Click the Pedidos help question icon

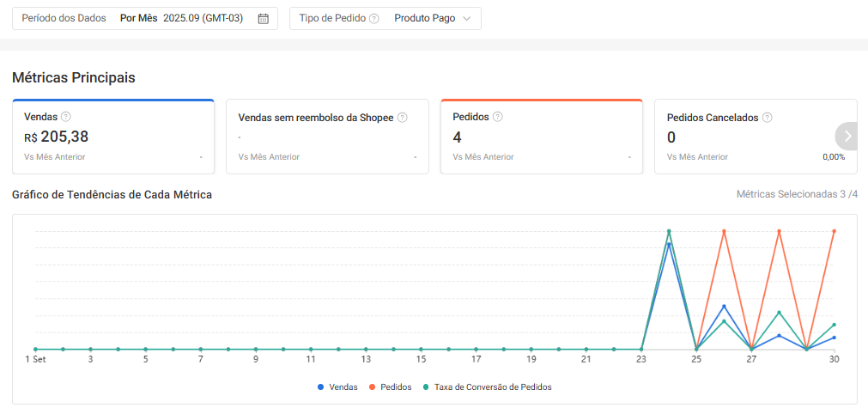tap(498, 117)
